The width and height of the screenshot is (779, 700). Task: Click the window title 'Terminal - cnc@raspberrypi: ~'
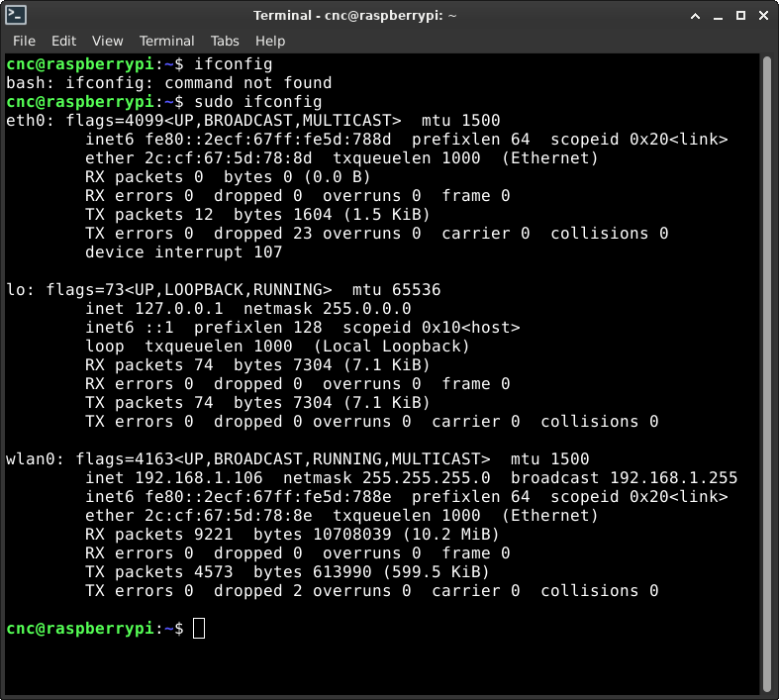[x=354, y=16]
